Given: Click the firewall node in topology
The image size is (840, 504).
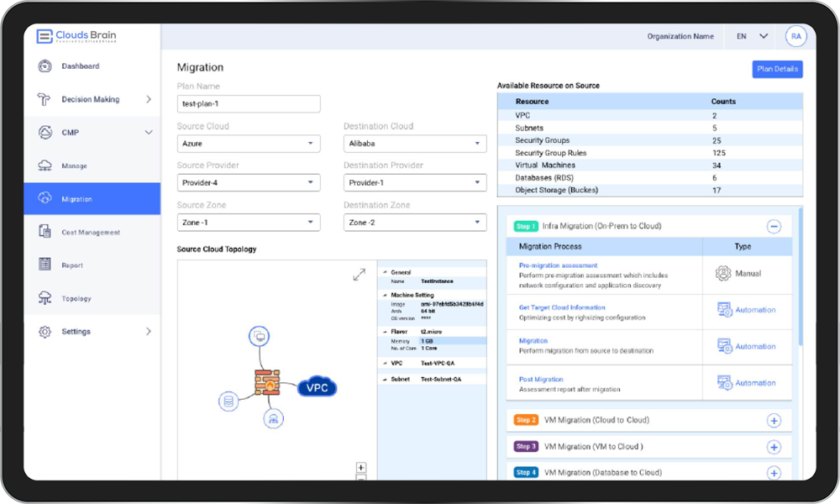Looking at the screenshot, I should pyautogui.click(x=267, y=382).
